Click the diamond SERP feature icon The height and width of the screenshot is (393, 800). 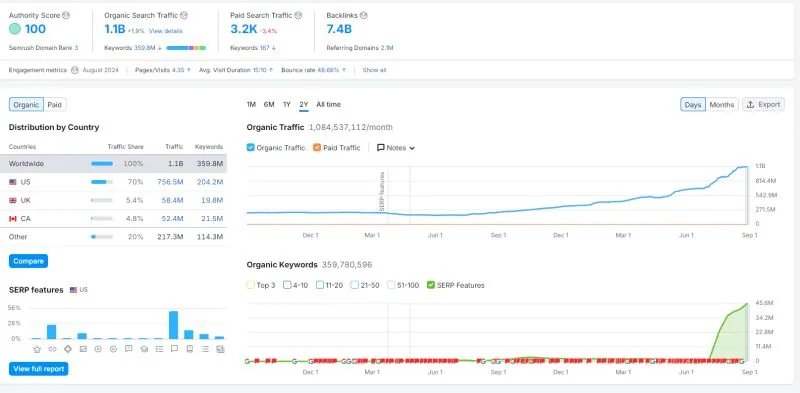[x=67, y=349]
